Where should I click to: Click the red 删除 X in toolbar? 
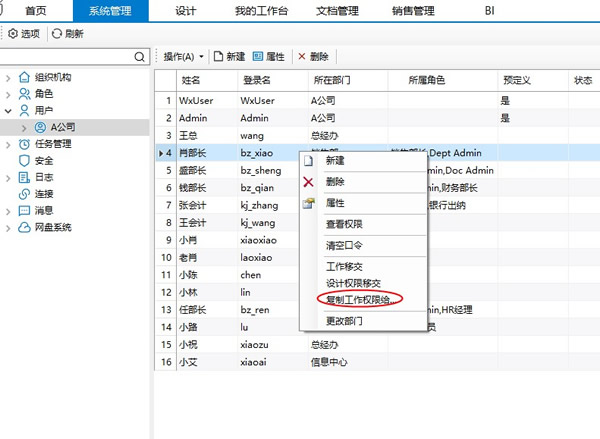click(302, 56)
